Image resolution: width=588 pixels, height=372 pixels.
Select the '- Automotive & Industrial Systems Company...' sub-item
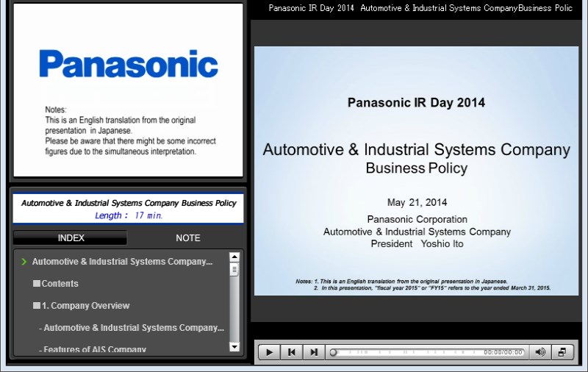[x=132, y=328]
